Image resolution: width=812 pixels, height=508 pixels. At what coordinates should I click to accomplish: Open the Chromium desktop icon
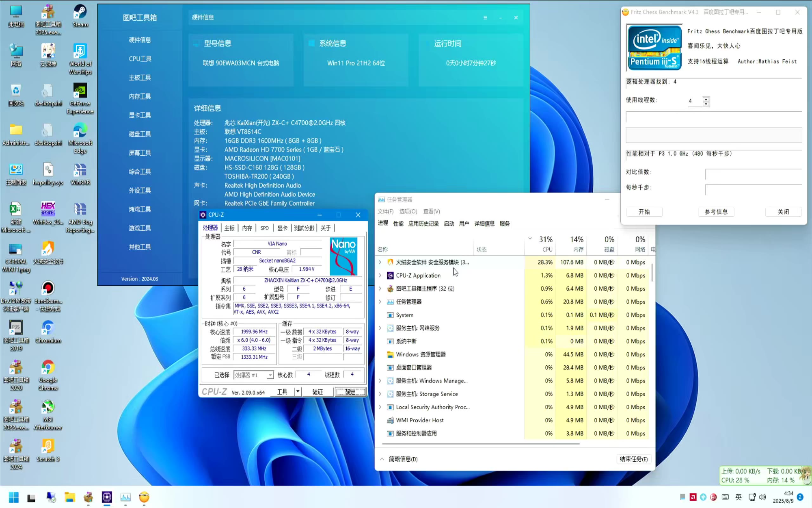pos(48,332)
